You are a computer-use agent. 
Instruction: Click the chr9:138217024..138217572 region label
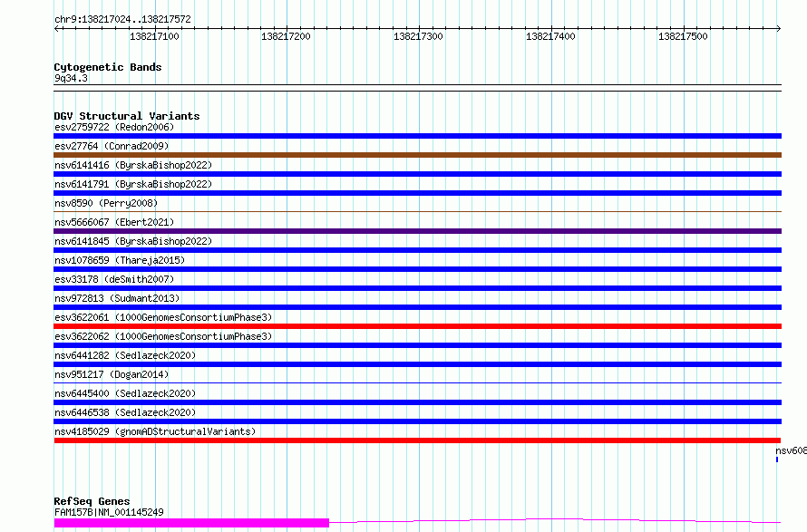122,20
